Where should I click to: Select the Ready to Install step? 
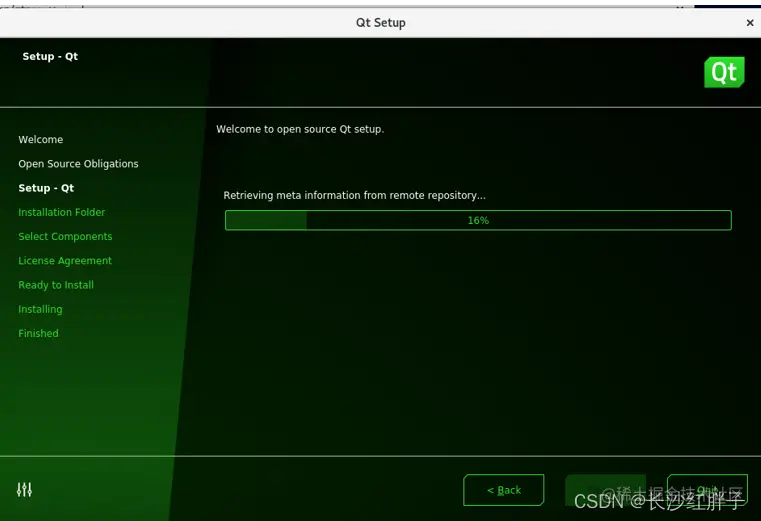[56, 285]
